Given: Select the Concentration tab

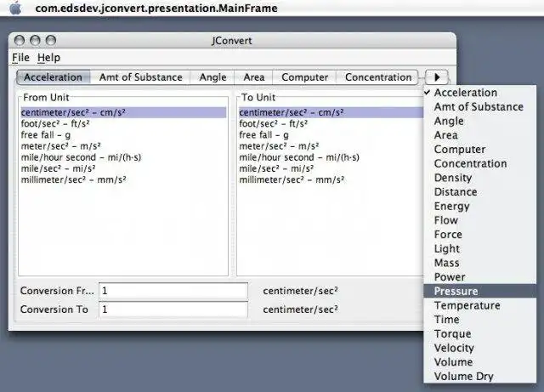Looking at the screenshot, I should (x=378, y=77).
